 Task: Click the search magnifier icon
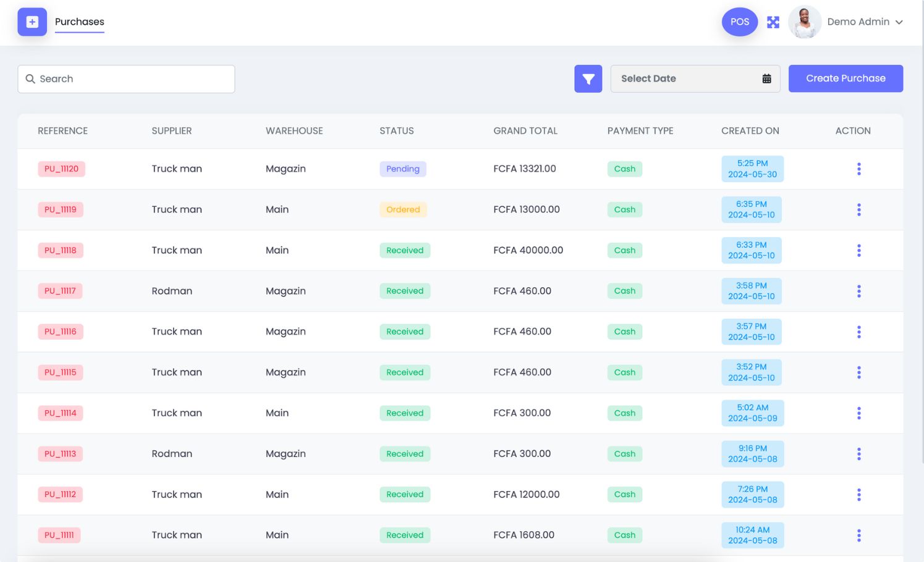30,78
